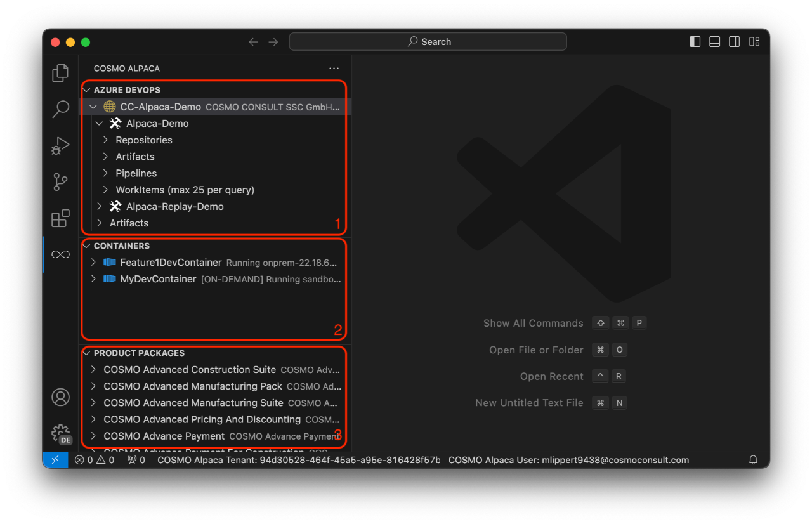
Task: Open COSMO ALPACA more actions menu
Action: (334, 68)
